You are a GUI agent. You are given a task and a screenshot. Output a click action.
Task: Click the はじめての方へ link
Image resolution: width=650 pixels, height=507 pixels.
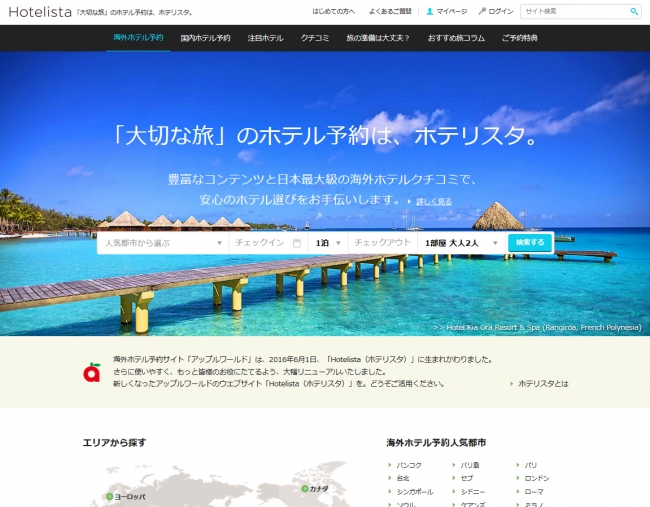(333, 12)
